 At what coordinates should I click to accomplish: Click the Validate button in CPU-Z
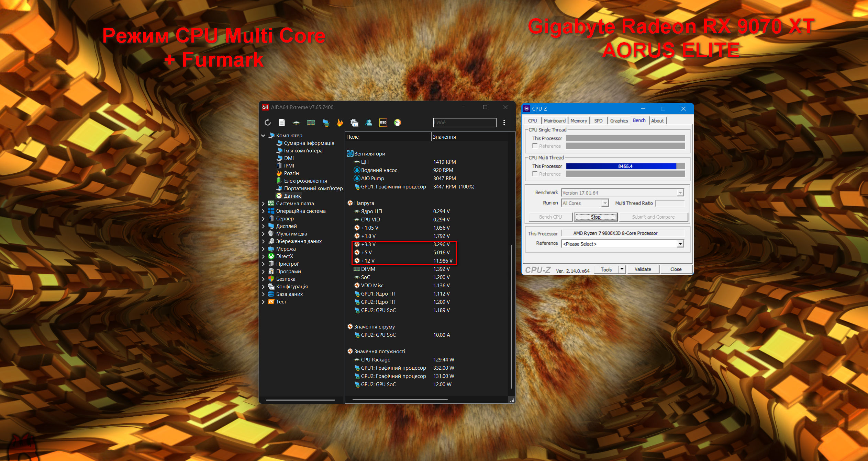point(643,269)
